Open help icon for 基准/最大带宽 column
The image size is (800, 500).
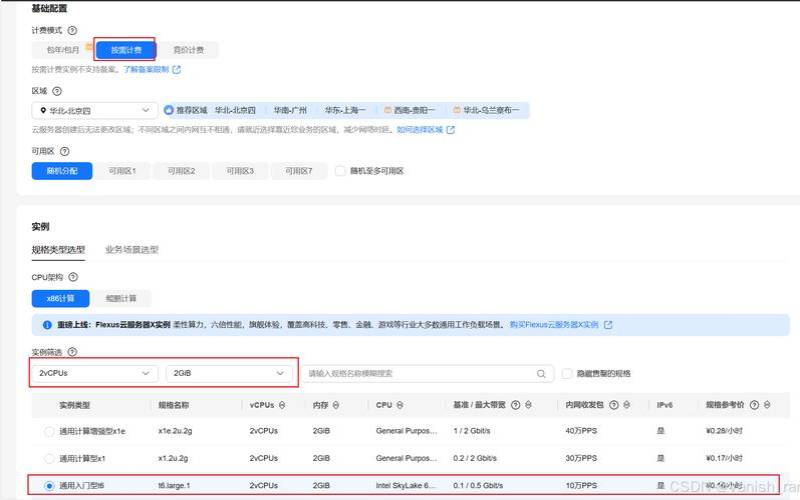pyautogui.click(x=515, y=405)
